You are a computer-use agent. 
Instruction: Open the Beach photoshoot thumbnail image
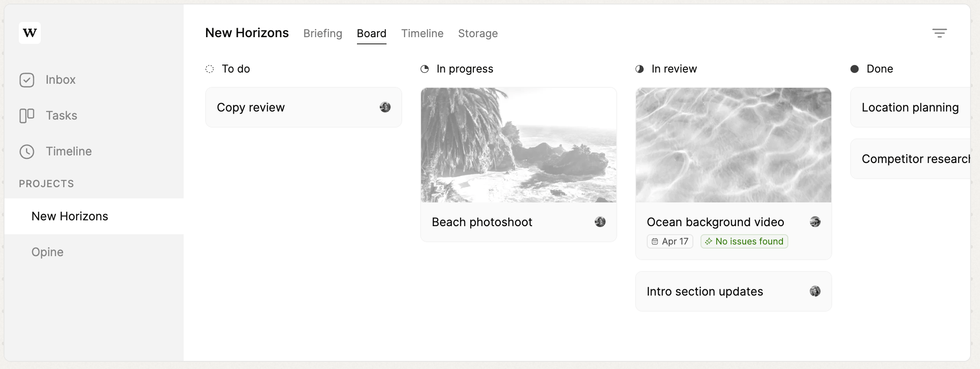tap(519, 145)
